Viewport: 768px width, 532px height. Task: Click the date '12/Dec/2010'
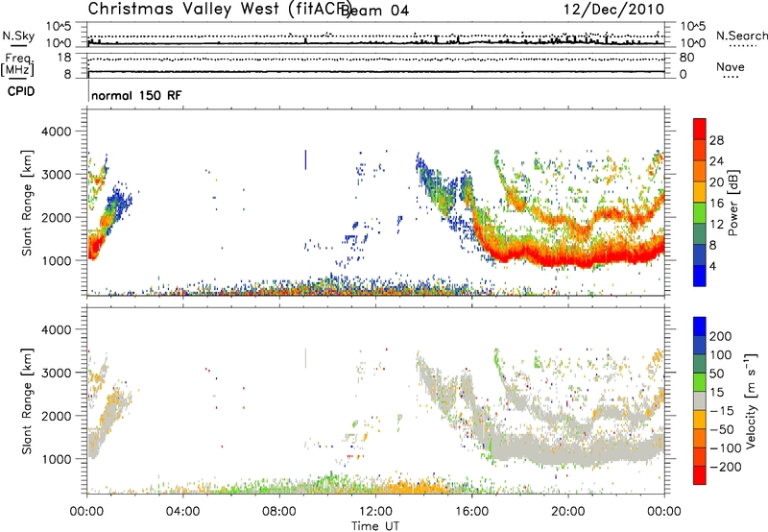coord(613,10)
